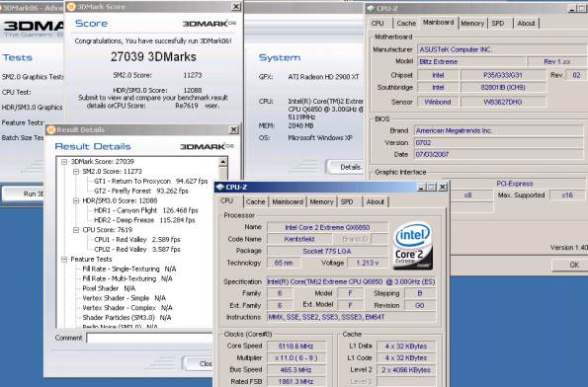This screenshot has height=387, width=588.
Task: Select the About tab in back CPU-Z window
Action: coord(526,24)
